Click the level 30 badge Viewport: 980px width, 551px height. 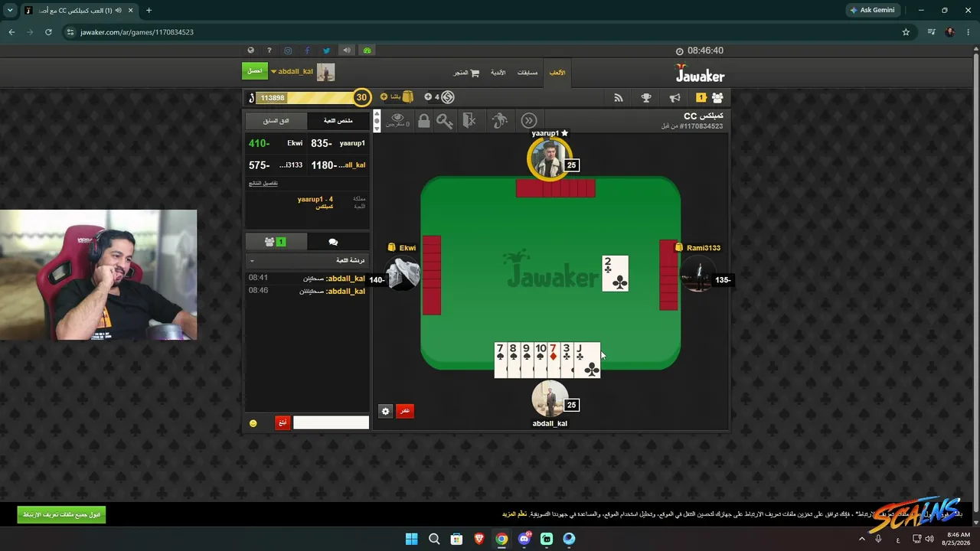(361, 97)
